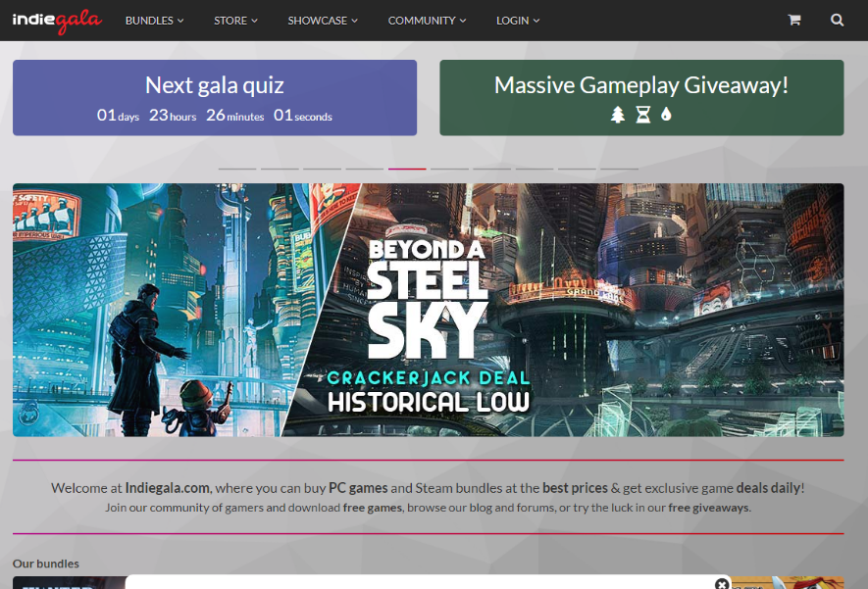Viewport: 868px width, 589px height.
Task: Close the popup with the X icon
Action: click(x=721, y=583)
